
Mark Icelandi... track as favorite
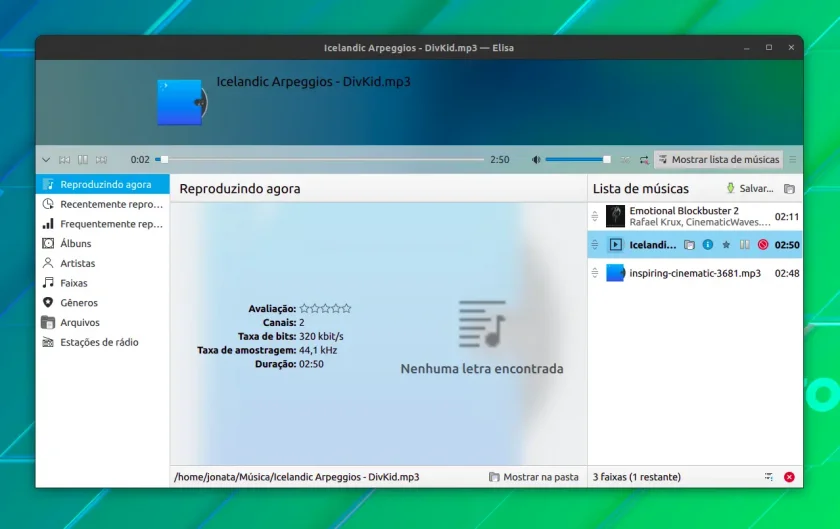point(726,245)
